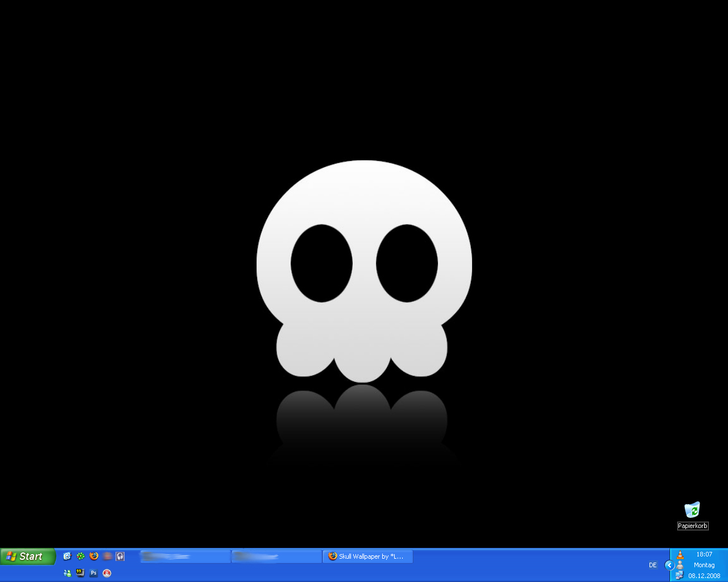Open the DE language bar selector

(x=653, y=565)
